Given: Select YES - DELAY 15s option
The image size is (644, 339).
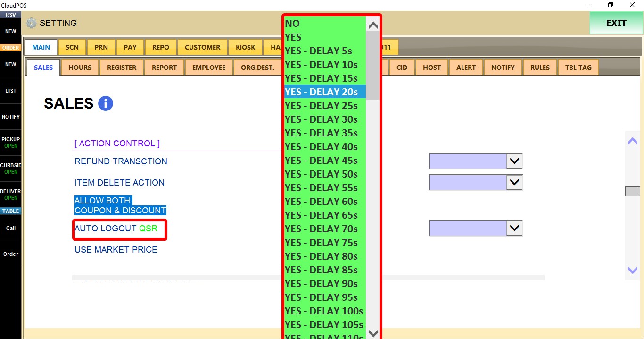Looking at the screenshot, I should (x=325, y=78).
